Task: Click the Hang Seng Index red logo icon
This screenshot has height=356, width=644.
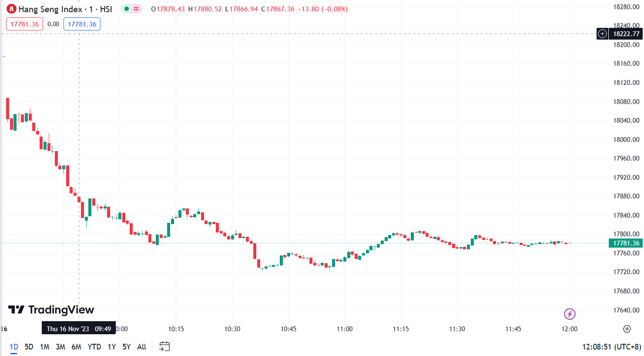Action: 12,9
